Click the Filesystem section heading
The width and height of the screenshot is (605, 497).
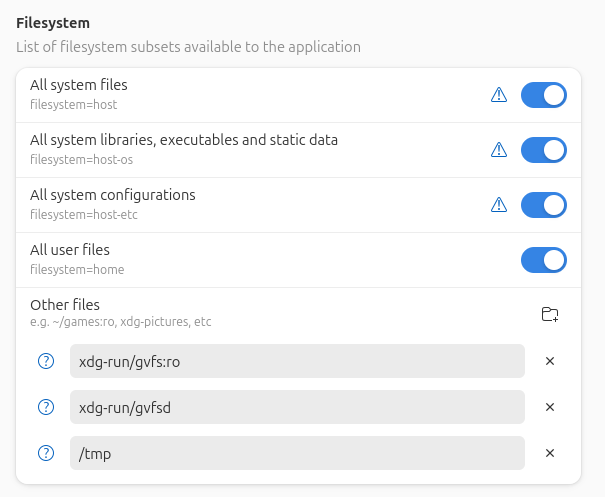tap(53, 23)
